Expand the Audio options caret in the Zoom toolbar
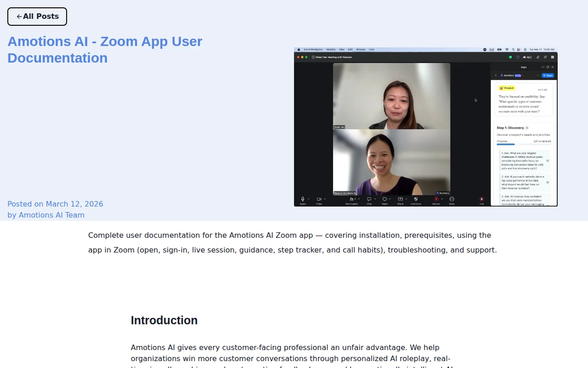Viewport: 588px width, 368px height. [309, 199]
